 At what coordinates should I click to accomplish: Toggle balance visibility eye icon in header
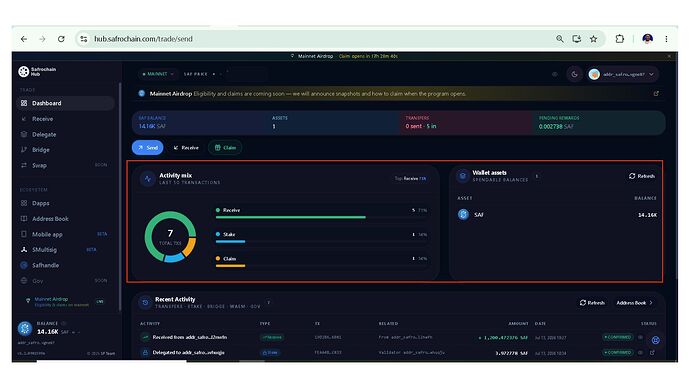(555, 74)
